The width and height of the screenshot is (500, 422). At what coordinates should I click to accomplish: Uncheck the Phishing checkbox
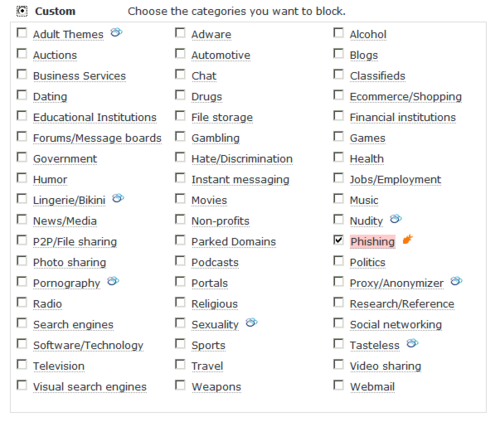[338, 240]
